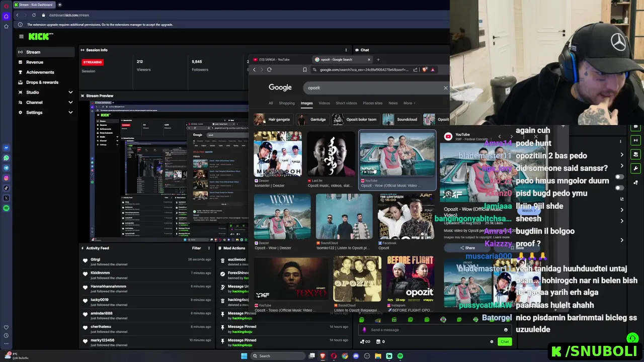644x362 pixels.
Task: Open Opozit Toxyo music video thumbnail
Action: click(x=290, y=284)
